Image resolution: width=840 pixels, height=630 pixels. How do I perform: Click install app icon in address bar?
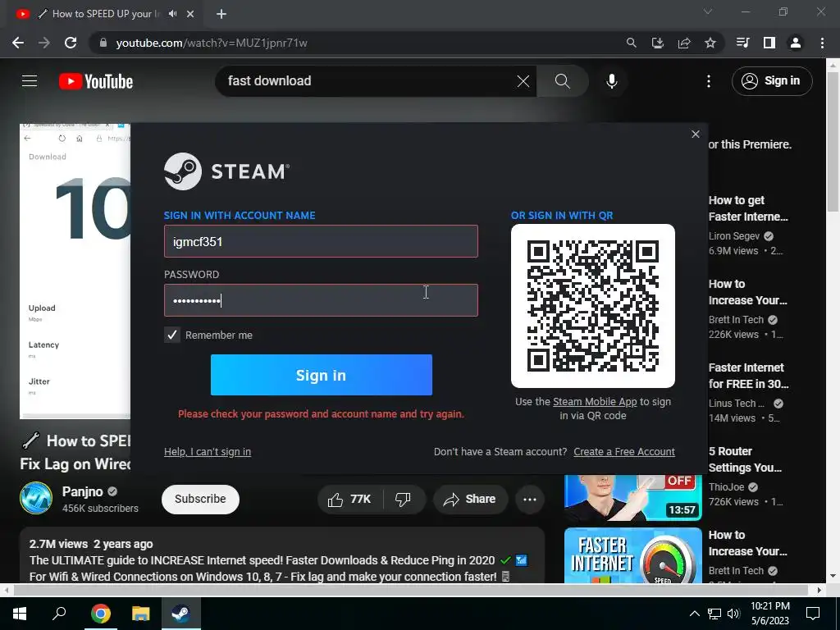coord(658,43)
